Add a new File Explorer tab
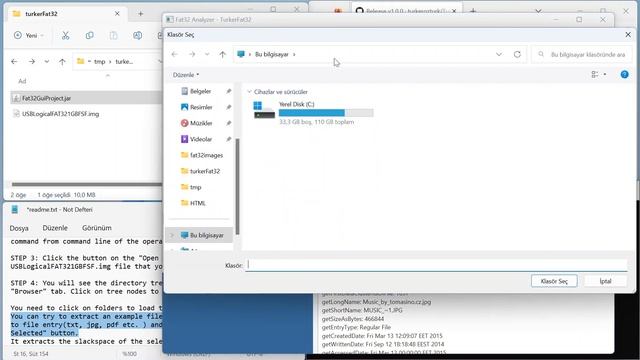Screen dimensions: 640x360 click(x=140, y=13)
